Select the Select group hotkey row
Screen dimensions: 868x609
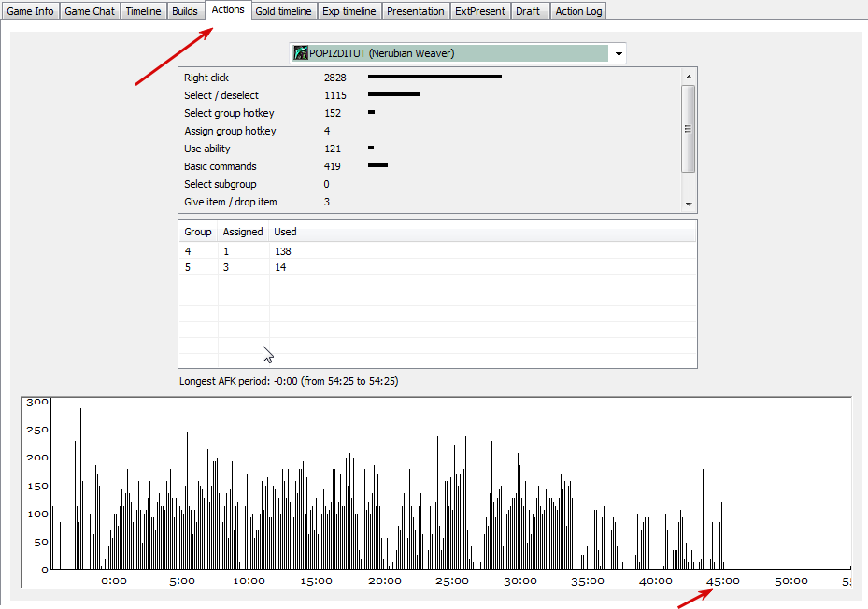(430, 113)
